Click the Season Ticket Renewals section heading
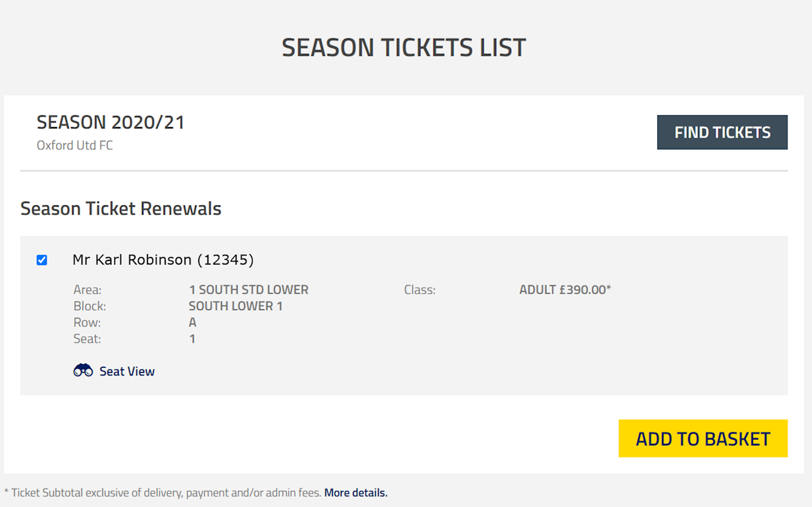 [121, 208]
